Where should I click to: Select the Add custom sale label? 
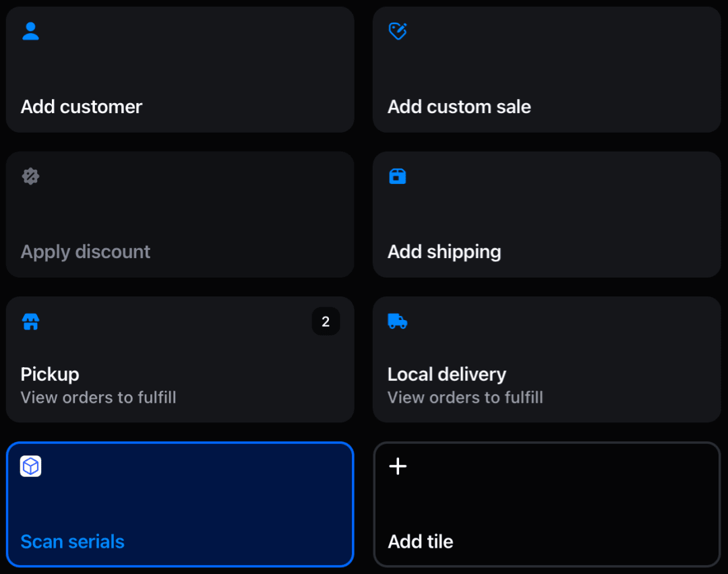[x=459, y=106]
